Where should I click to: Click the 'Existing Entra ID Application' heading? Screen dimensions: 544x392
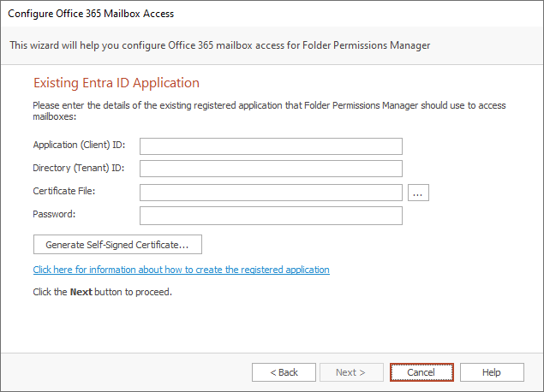point(117,83)
